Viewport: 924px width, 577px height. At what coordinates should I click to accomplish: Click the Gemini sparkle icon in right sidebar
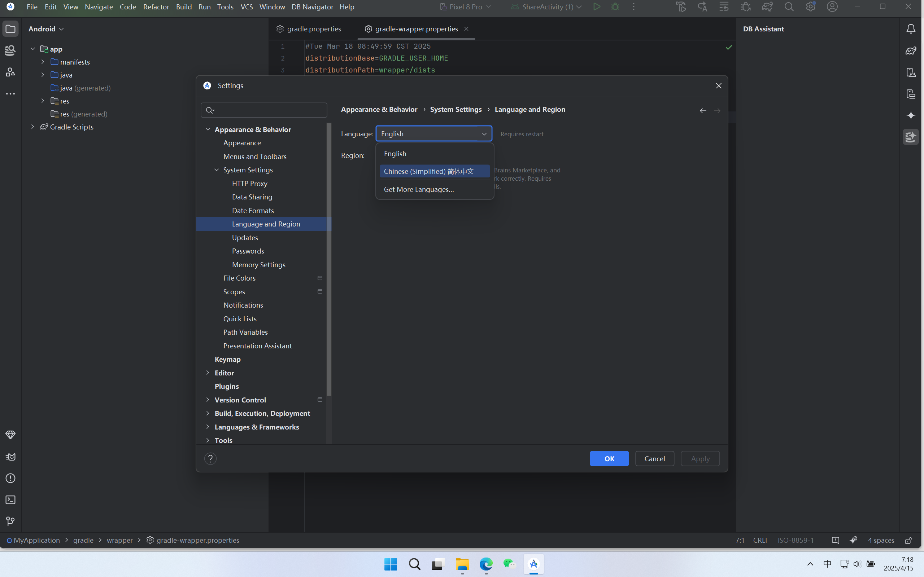(911, 116)
